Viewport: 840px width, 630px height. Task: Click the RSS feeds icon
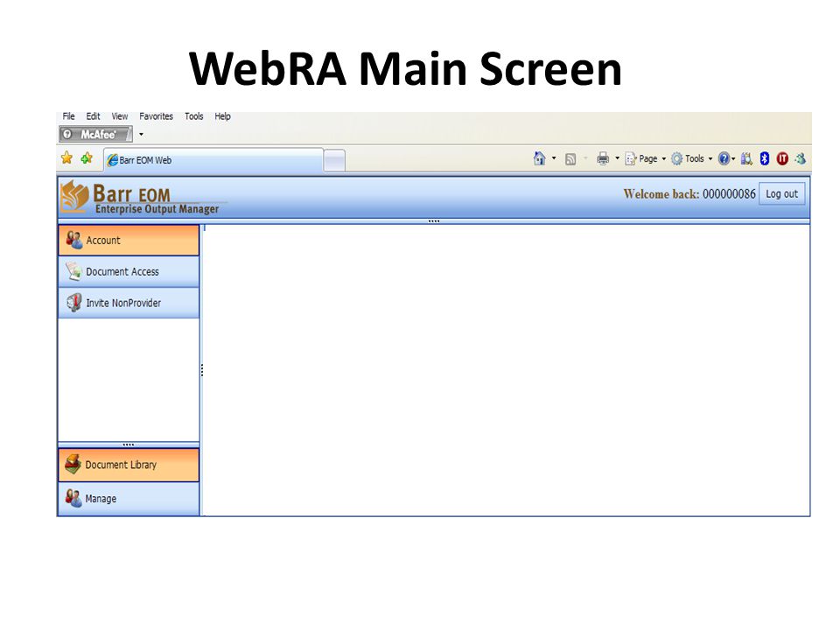[570, 159]
